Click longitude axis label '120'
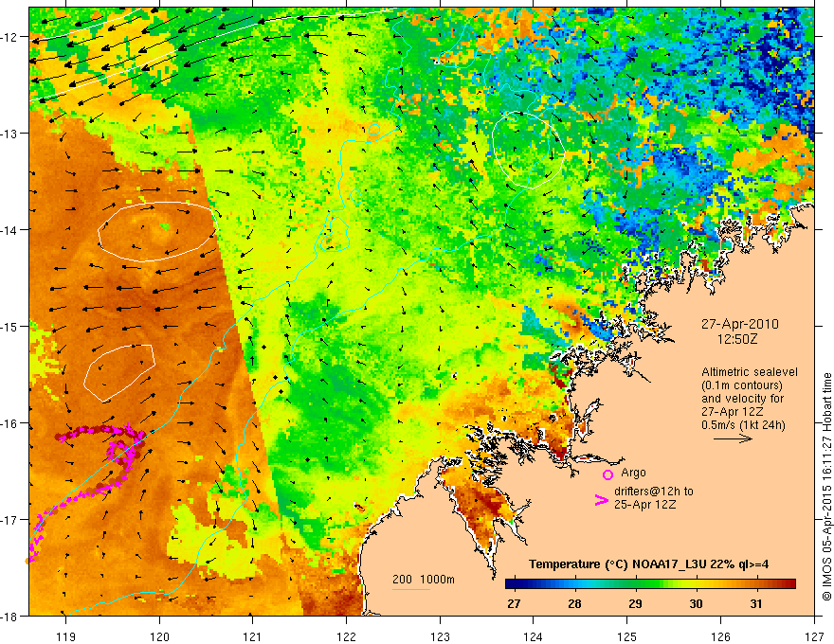This screenshot has width=834, height=644. [159, 636]
